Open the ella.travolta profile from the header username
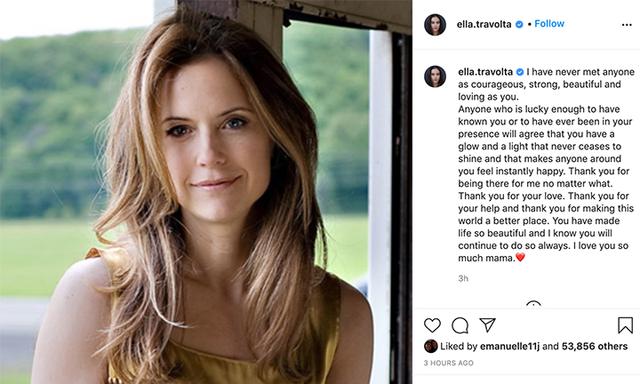This screenshot has height=384, width=640. 484,24
